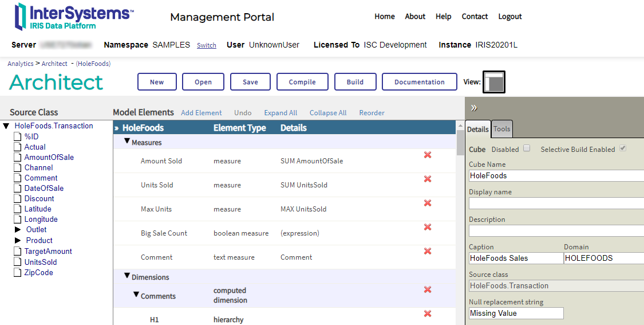644x325 pixels.
Task: Click the TargetAmount property file icon
Action: (17, 251)
